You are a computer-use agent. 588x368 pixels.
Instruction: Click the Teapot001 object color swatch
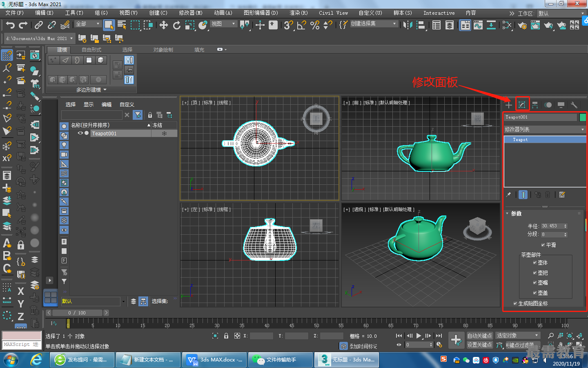tap(583, 117)
